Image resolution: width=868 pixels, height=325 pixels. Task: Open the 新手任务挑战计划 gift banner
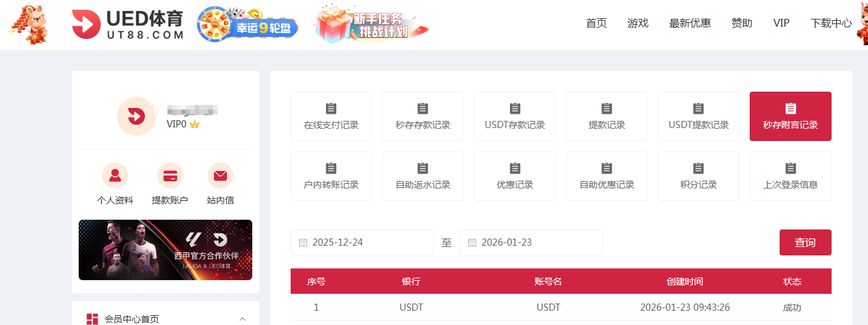coord(371,25)
